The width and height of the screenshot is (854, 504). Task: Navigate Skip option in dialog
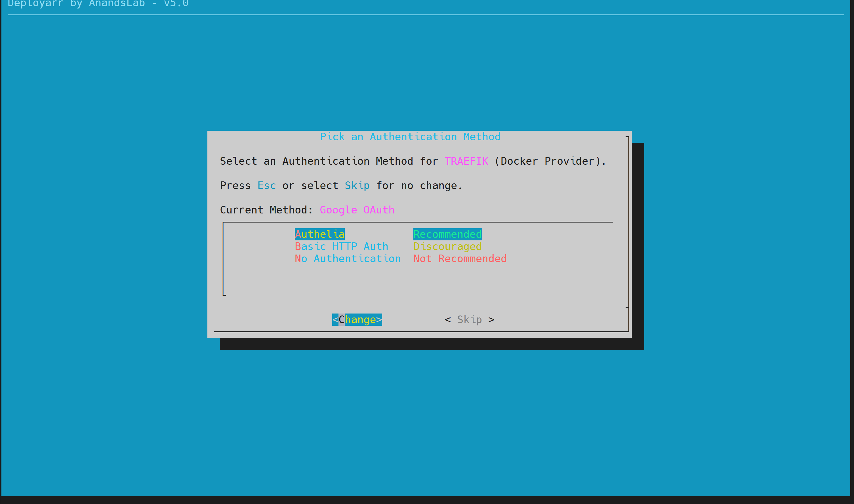(470, 319)
